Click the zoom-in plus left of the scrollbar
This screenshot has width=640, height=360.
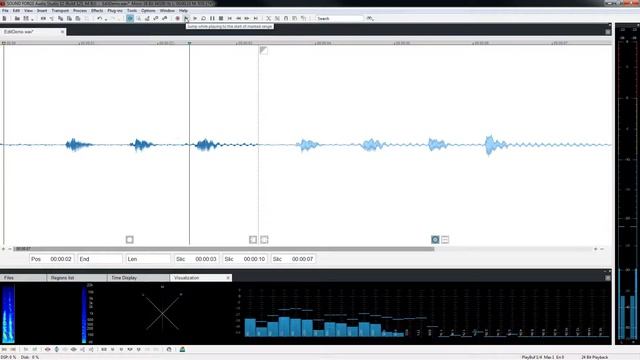pyautogui.click(x=4, y=249)
